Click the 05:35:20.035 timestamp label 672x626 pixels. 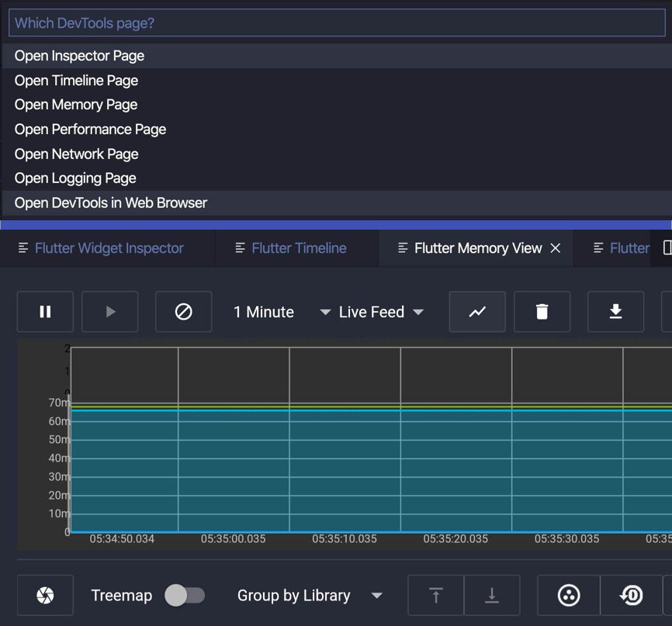pos(456,538)
